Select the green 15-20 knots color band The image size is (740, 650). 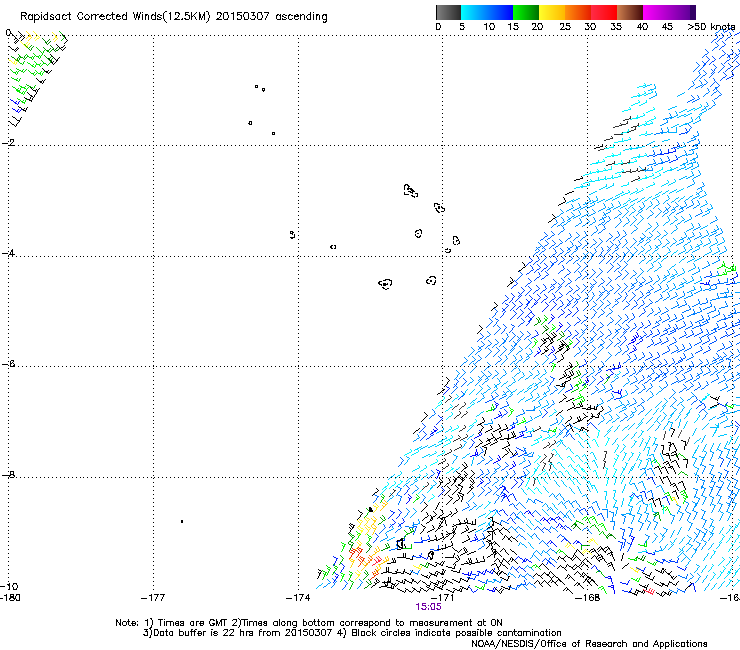coord(526,12)
